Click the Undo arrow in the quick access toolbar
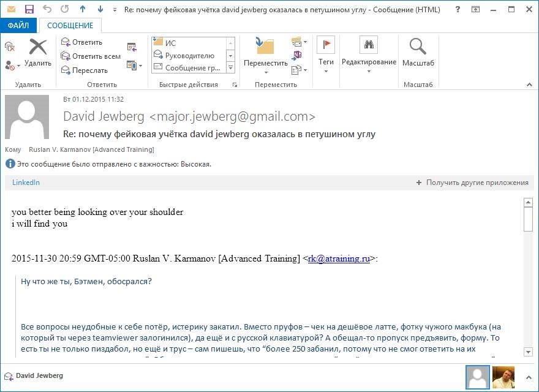Image resolution: width=539 pixels, height=392 pixels. (x=47, y=9)
